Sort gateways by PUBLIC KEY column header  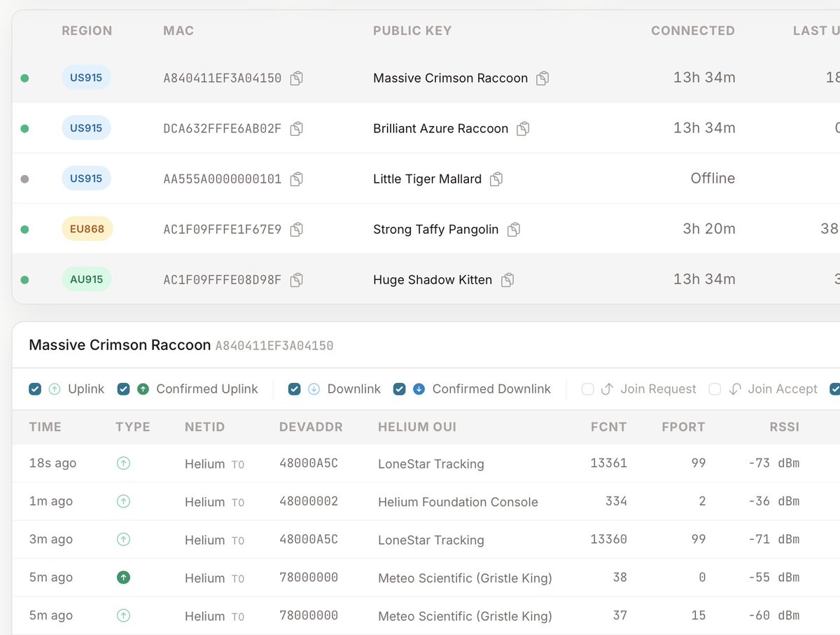coord(412,31)
